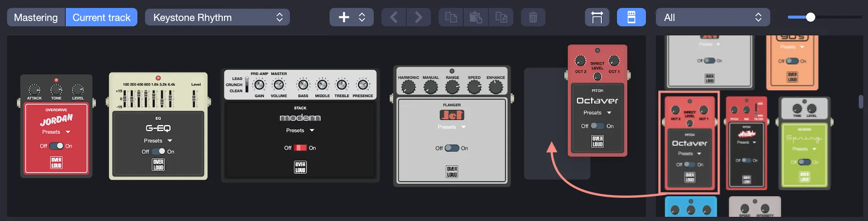Open the add-effect up/down stepper arrows
The width and height of the screenshot is (868, 221).
click(x=362, y=17)
